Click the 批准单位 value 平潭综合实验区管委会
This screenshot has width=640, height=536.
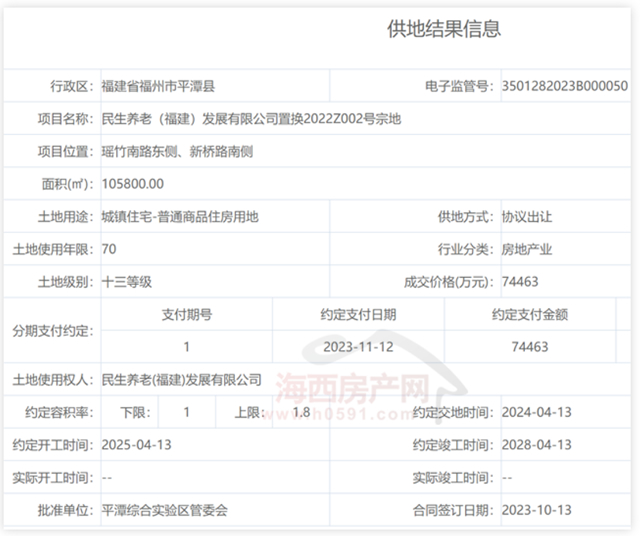pos(165,509)
